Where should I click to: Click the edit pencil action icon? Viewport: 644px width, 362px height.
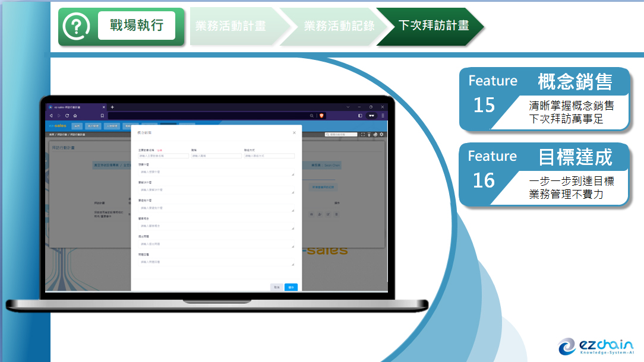click(x=328, y=214)
